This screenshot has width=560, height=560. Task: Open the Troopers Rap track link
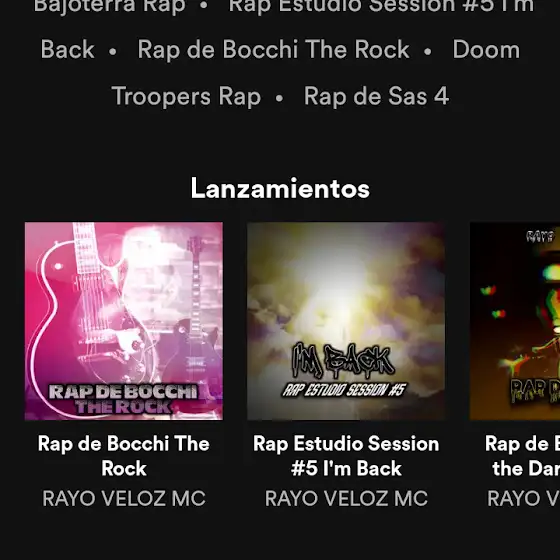(x=186, y=96)
